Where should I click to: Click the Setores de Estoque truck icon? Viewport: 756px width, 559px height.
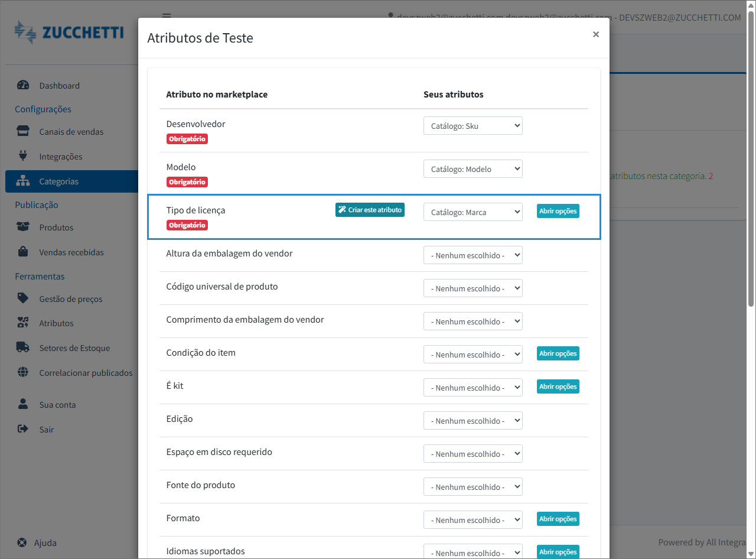[x=23, y=347]
